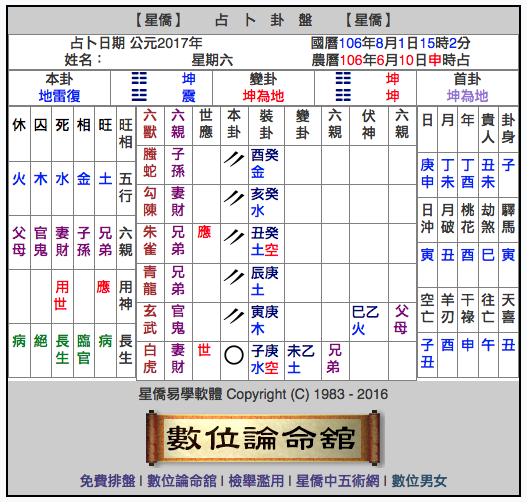This screenshot has width=527, height=502.
Task: Open the 檢舉濫用 report link
Action: point(256,481)
